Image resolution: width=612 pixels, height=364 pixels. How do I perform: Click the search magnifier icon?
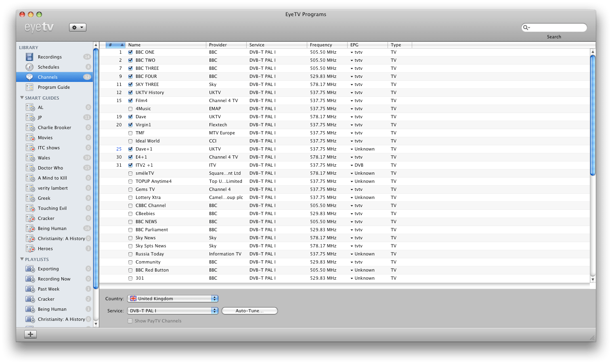tap(526, 27)
